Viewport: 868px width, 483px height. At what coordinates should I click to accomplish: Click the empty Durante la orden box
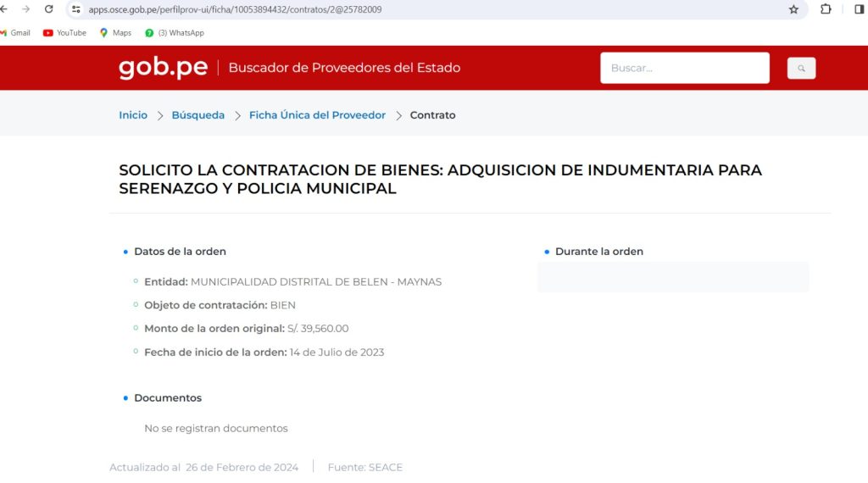(672, 277)
